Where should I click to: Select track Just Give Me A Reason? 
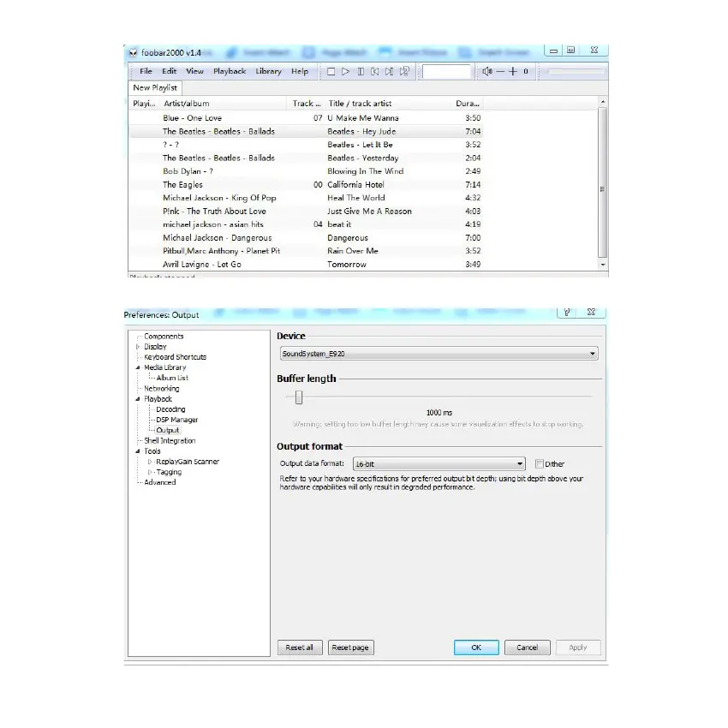(x=306, y=212)
